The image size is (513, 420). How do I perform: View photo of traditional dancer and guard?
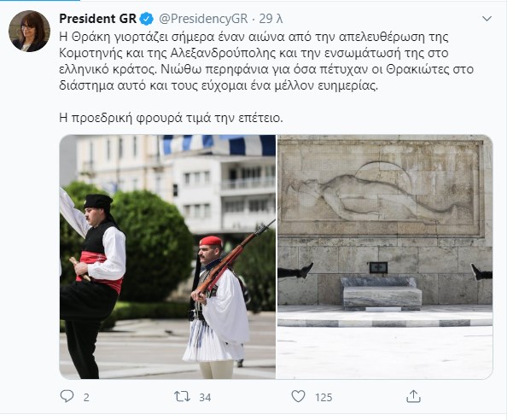tap(167, 257)
